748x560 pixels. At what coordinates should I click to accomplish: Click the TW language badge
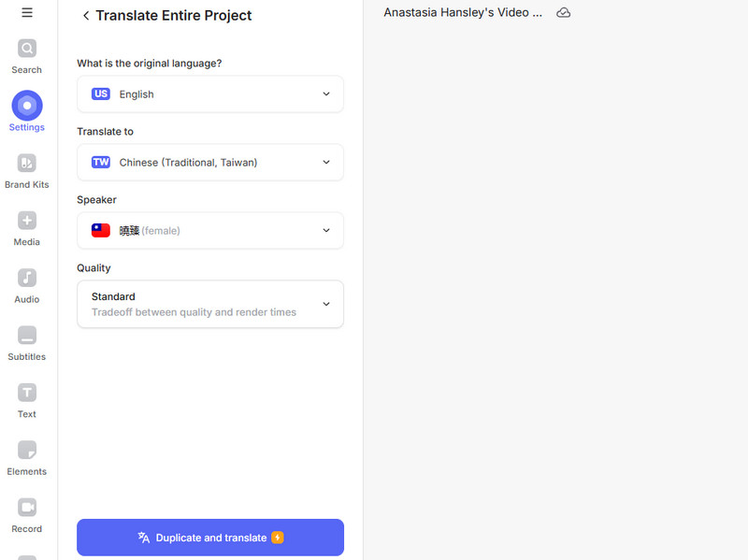tap(101, 163)
